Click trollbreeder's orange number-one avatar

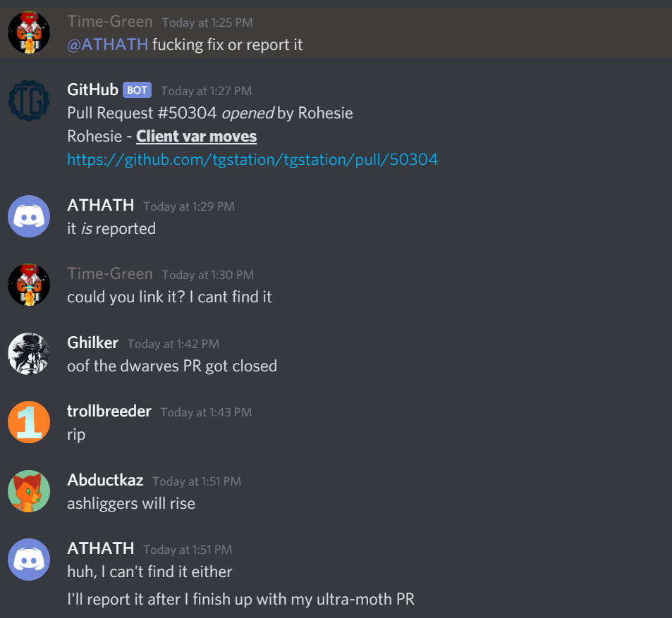click(29, 422)
